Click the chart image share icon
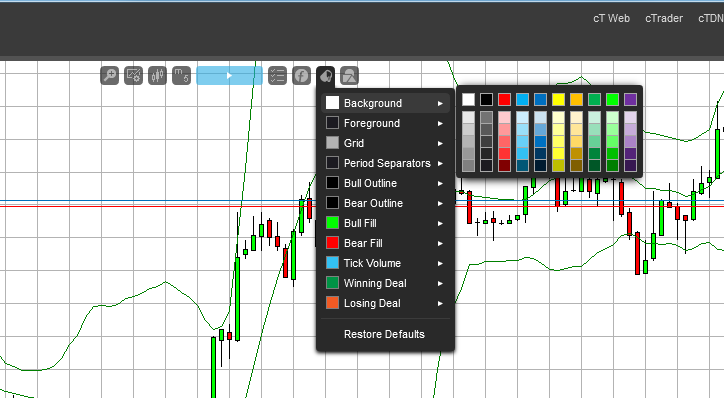The height and width of the screenshot is (398, 724). tap(350, 76)
